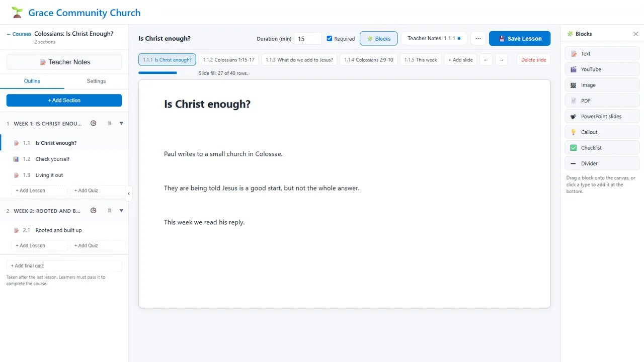Click the Grace Community Church sprout logo
The width and height of the screenshot is (644, 362).
[17, 13]
